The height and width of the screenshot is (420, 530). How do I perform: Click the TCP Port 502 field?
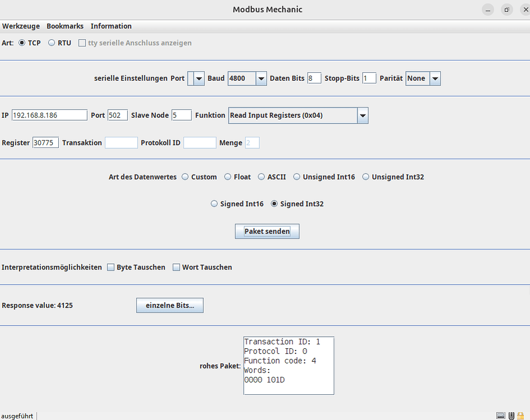point(118,115)
